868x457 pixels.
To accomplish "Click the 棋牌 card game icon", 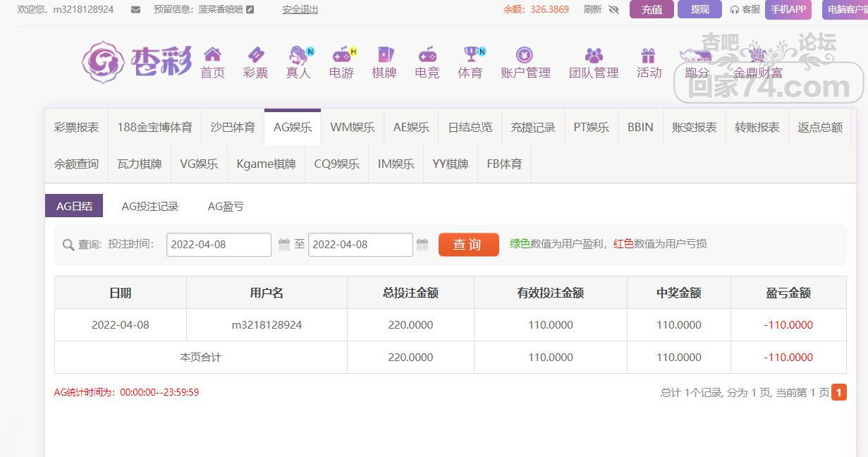I will pos(384,56).
